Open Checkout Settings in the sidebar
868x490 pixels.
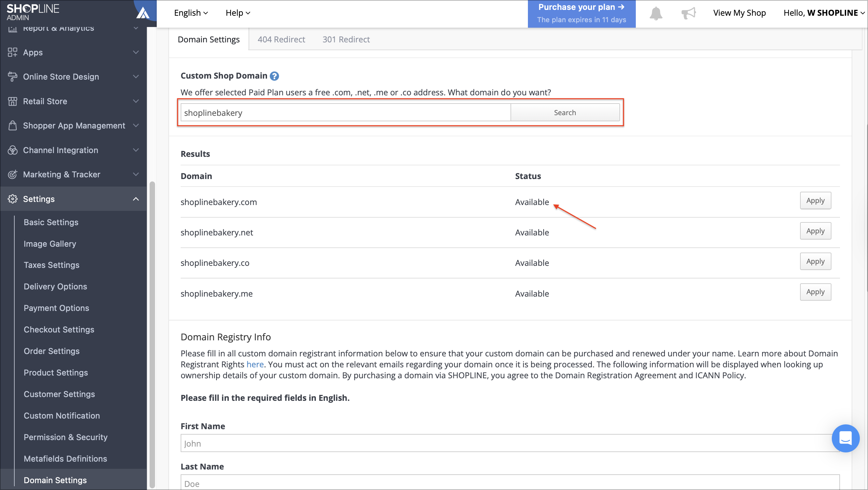(59, 329)
